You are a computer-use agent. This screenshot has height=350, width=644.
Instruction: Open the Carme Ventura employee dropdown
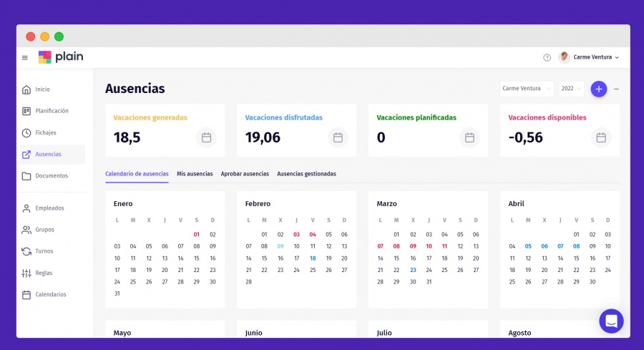pos(527,89)
